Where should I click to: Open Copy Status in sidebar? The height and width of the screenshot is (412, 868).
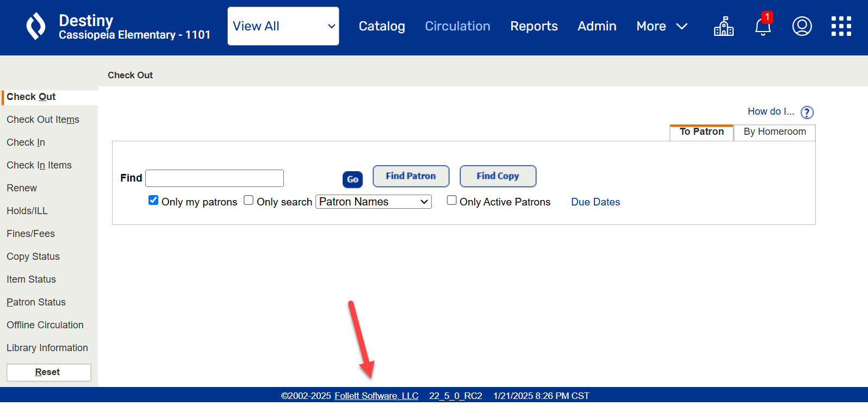tap(33, 257)
